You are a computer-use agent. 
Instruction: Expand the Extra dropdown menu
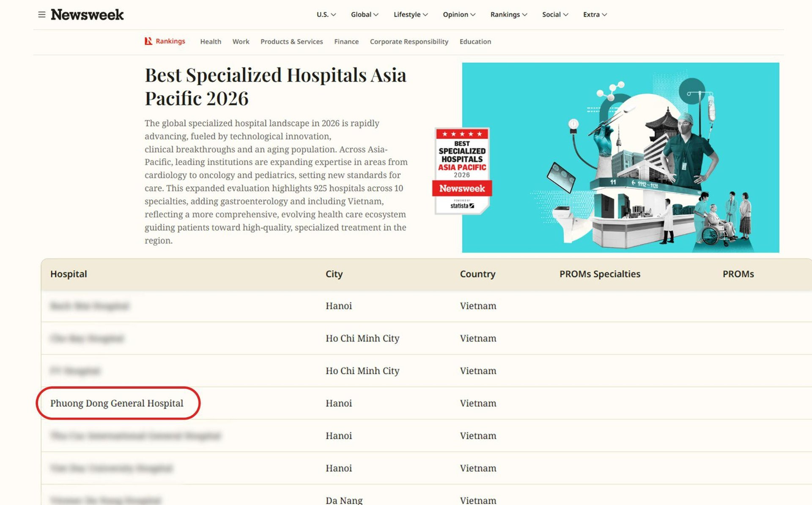[x=595, y=14]
